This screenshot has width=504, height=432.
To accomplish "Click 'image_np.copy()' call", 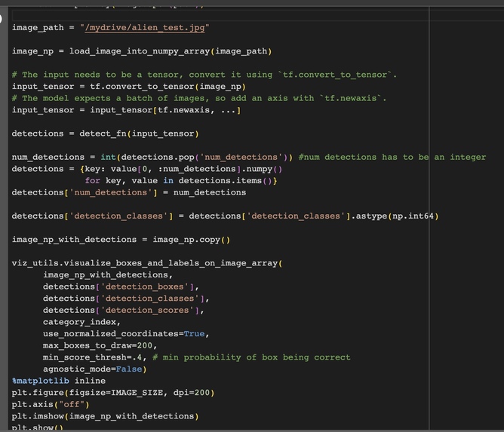I will click(x=192, y=240).
